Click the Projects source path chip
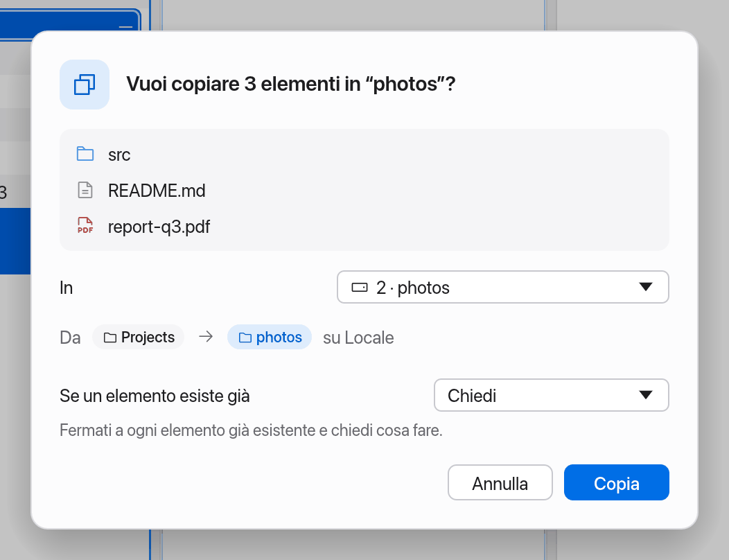This screenshot has width=729, height=560. [x=139, y=337]
